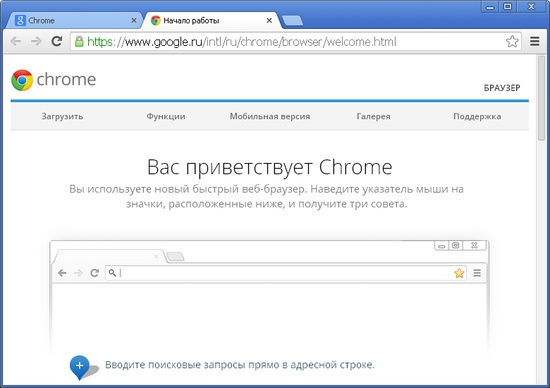Select the Начало работы tab
The width and height of the screenshot is (550, 388).
211,21
